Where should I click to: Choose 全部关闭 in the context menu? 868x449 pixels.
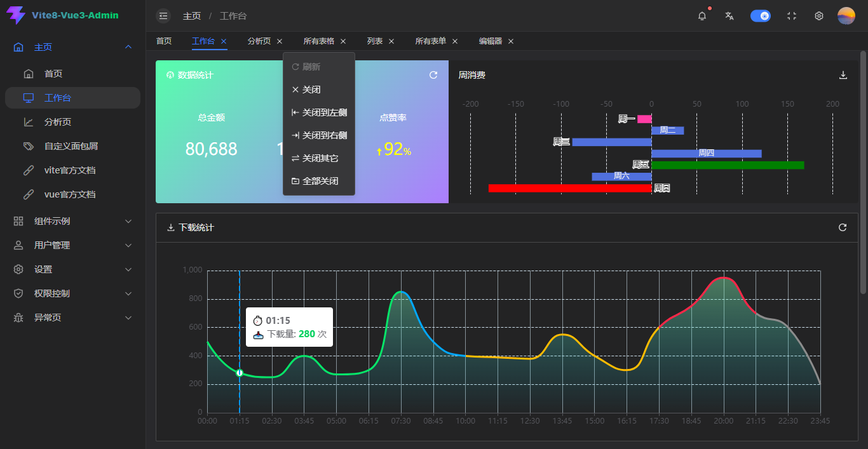319,181
